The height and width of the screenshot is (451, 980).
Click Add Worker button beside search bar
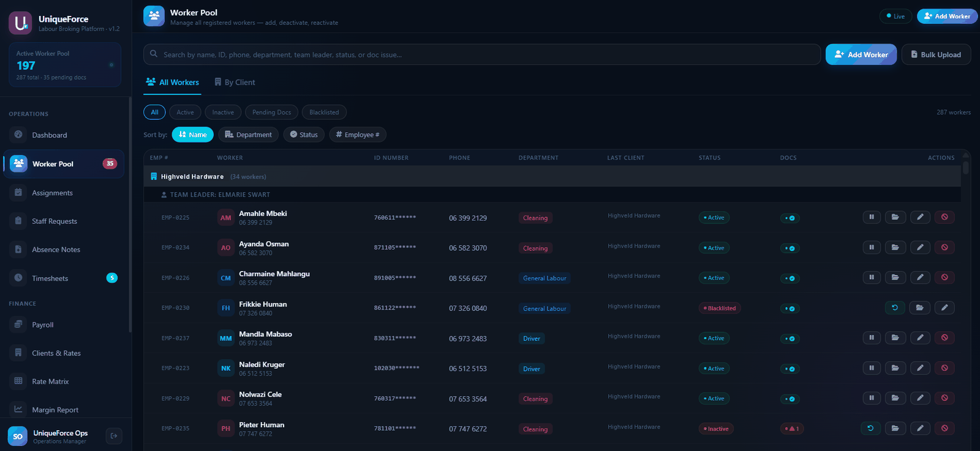coord(861,54)
